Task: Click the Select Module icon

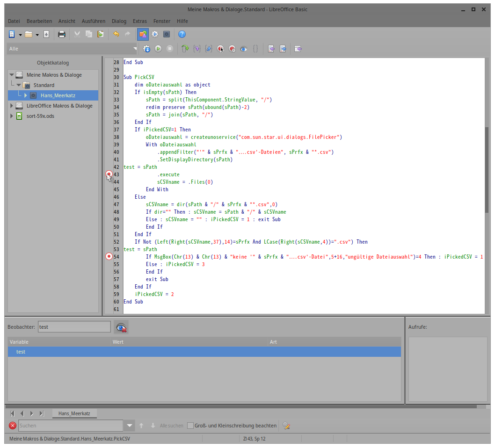Action: click(x=167, y=35)
